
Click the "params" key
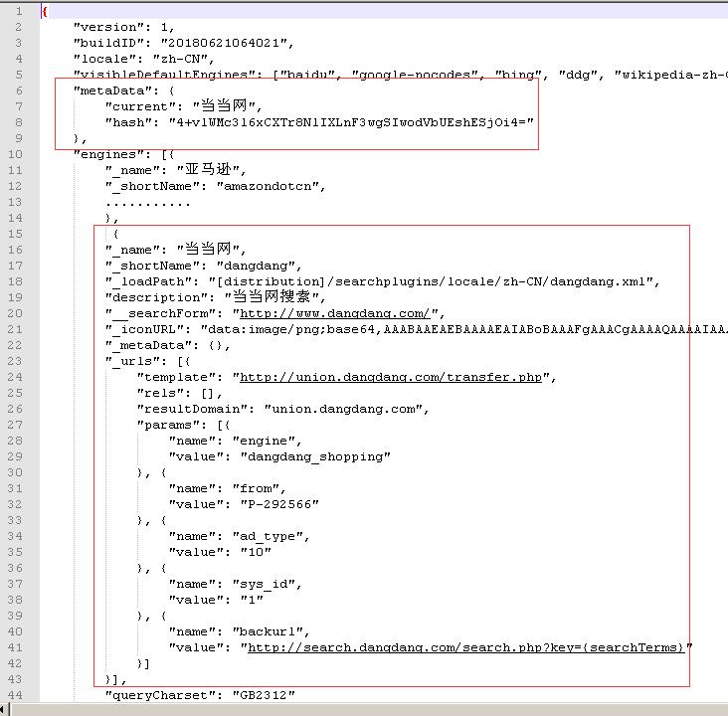click(168, 425)
